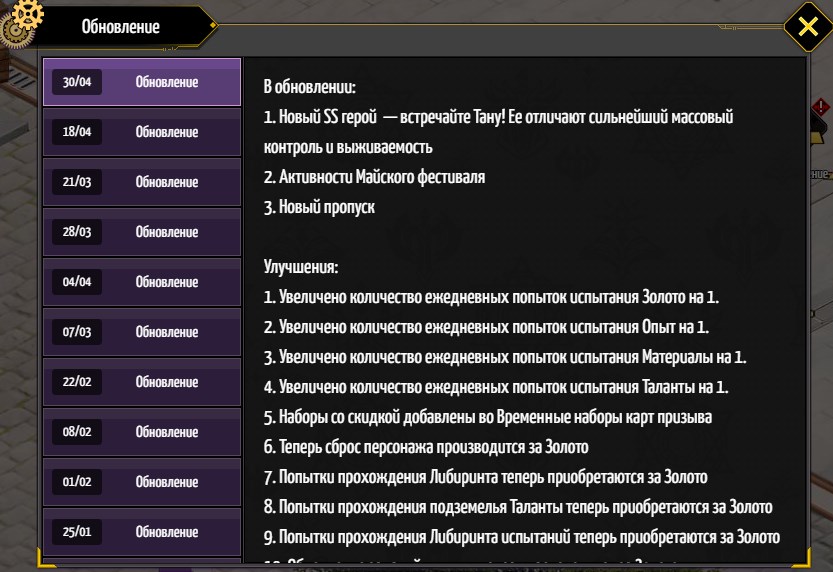Click the 'Улучшения:' section heading

[x=301, y=267]
